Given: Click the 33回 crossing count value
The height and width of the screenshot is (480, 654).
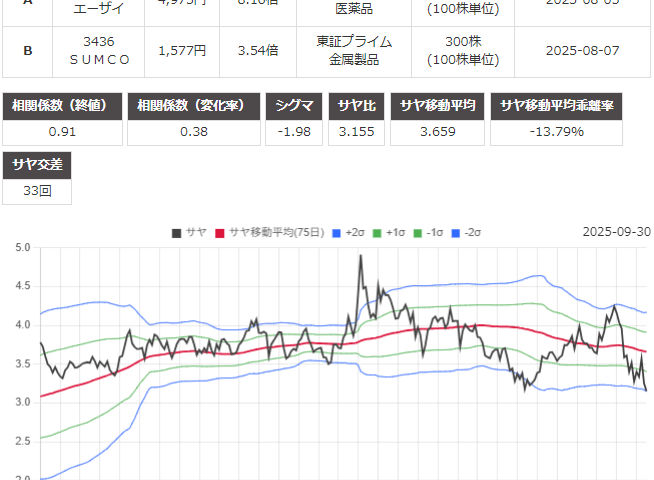Looking at the screenshot, I should [x=38, y=190].
